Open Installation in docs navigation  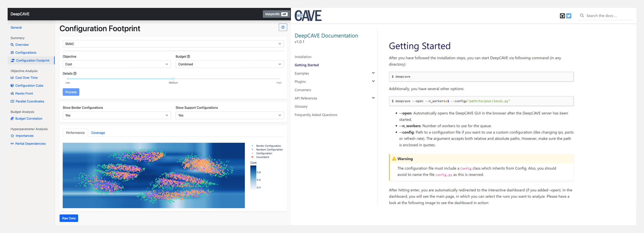[x=303, y=57]
